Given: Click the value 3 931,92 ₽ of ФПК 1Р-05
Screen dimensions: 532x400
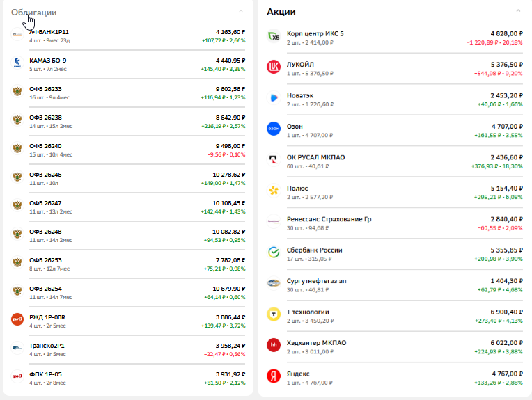Looking at the screenshot, I should [230, 374].
